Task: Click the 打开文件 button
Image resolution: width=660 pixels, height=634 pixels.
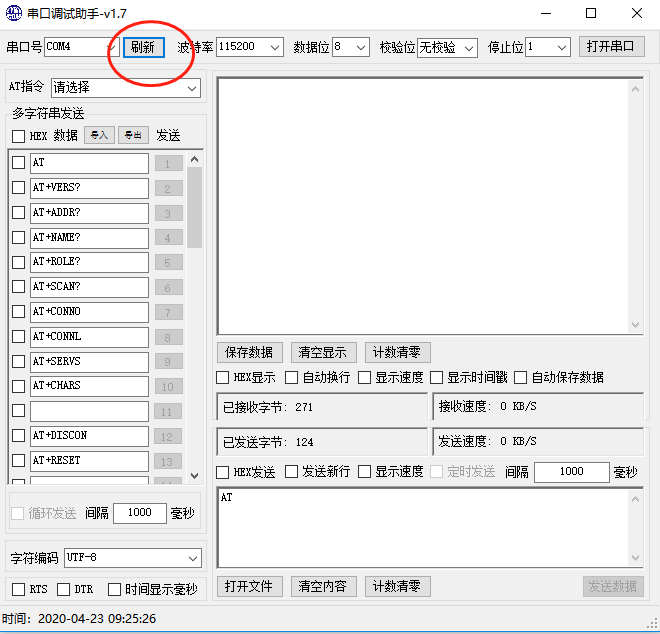Action: pyautogui.click(x=250, y=586)
